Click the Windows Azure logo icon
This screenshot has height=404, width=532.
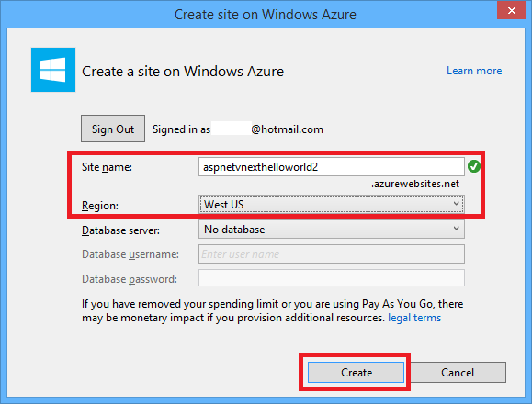[x=53, y=70]
